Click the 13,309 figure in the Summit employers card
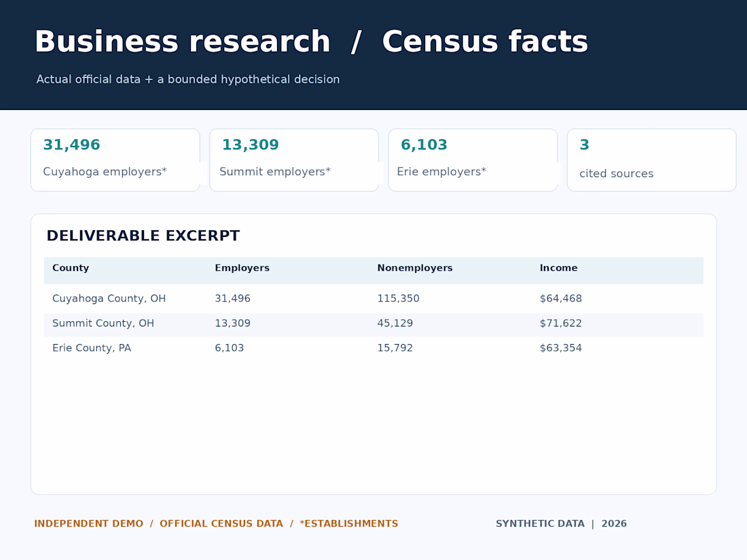The height and width of the screenshot is (560, 747). (x=251, y=145)
